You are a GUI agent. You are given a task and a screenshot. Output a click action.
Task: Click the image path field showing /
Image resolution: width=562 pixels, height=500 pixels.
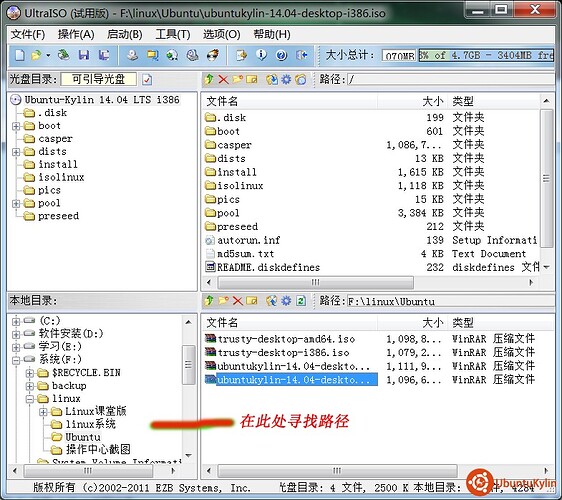450,80
